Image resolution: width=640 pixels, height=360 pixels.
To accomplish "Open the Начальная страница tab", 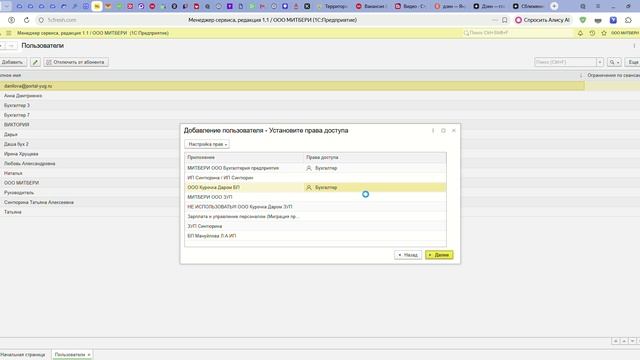I will tap(23, 355).
